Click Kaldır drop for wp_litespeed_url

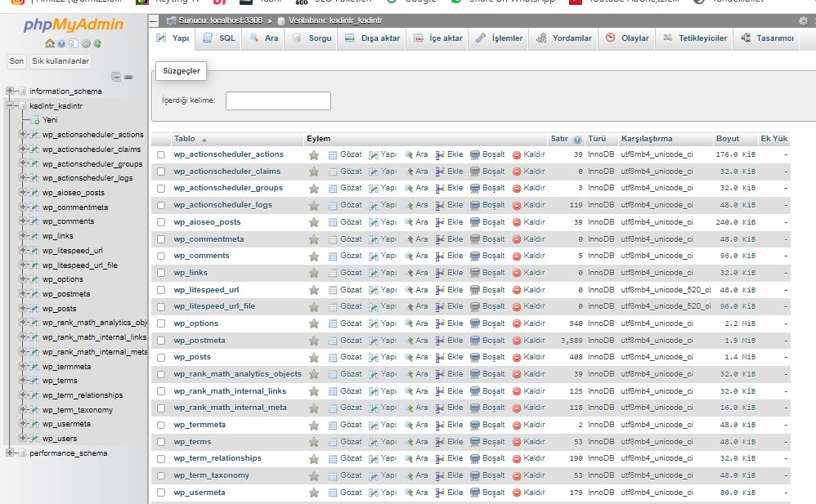pyautogui.click(x=529, y=290)
